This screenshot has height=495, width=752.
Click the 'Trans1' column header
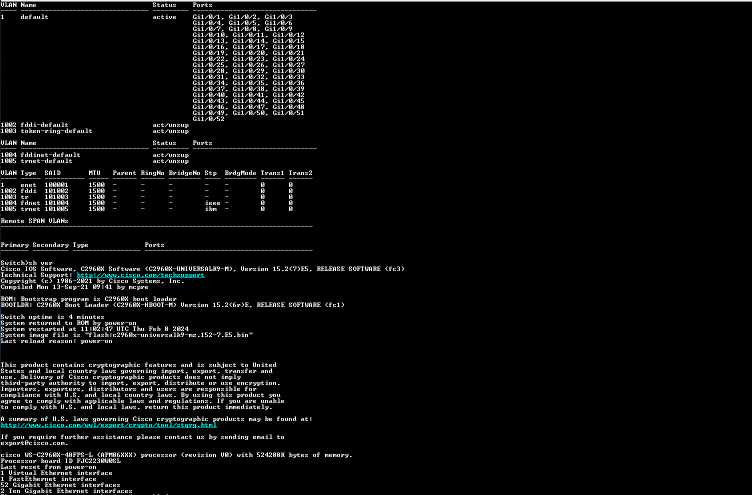272,173
